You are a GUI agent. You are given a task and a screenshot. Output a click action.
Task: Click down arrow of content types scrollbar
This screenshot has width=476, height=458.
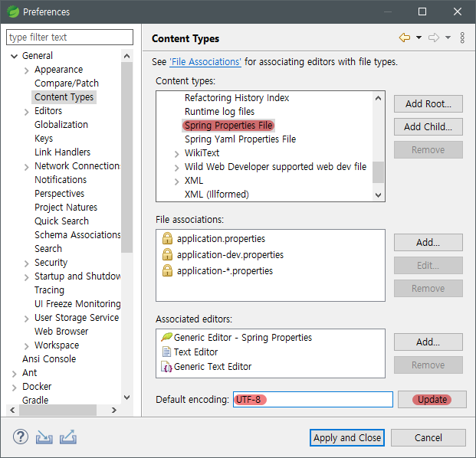coord(378,195)
